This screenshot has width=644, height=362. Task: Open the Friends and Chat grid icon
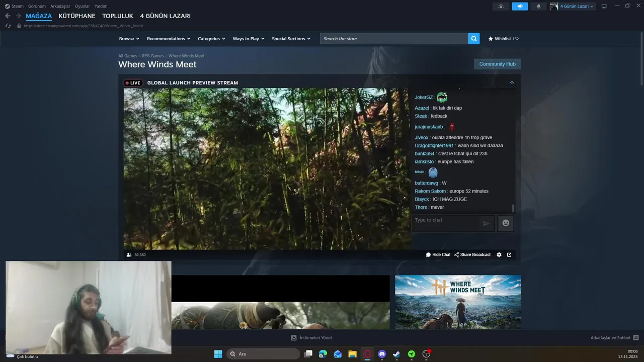(636, 338)
